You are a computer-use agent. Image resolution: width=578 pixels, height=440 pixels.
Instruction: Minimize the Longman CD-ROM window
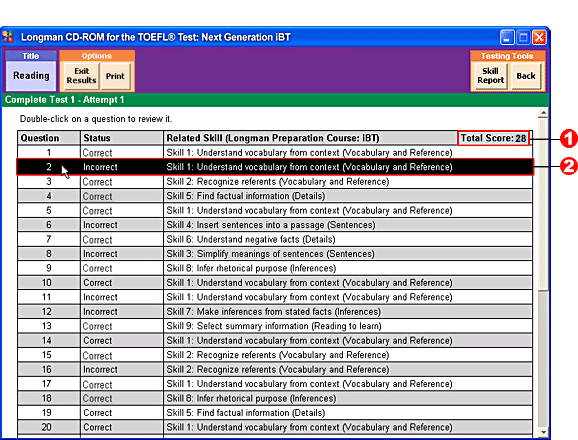[x=507, y=37]
